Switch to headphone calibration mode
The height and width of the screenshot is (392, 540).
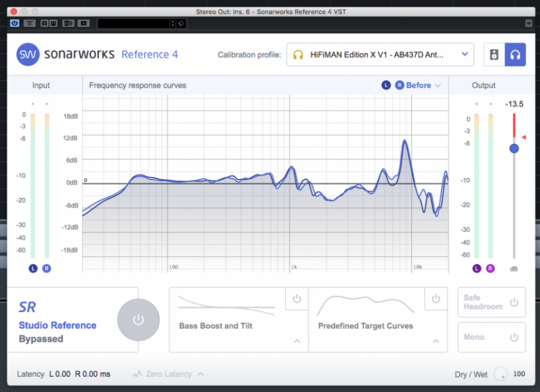point(515,54)
